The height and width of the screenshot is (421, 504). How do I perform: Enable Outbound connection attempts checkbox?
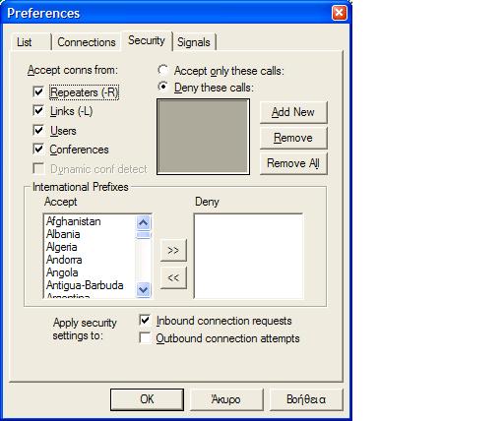pyautogui.click(x=145, y=337)
